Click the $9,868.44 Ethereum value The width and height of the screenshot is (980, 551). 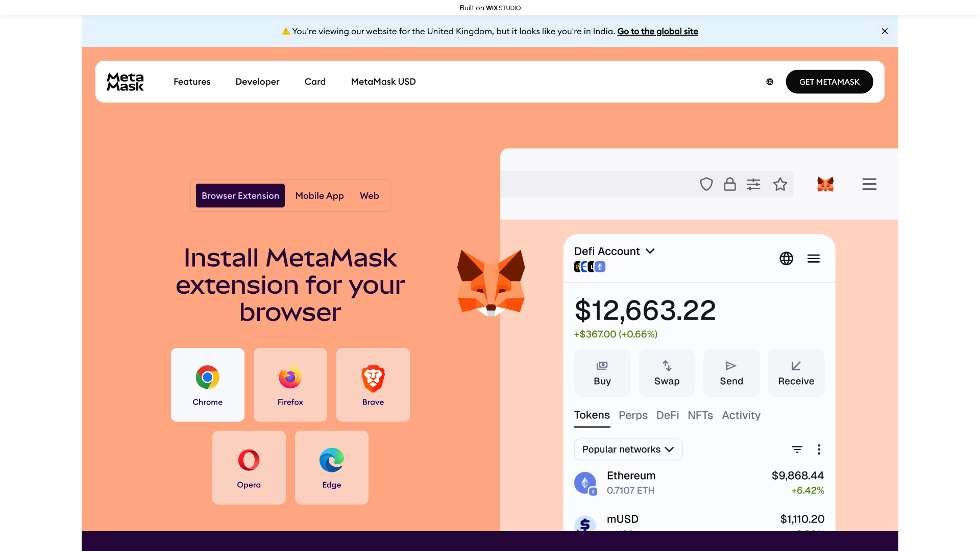[798, 475]
